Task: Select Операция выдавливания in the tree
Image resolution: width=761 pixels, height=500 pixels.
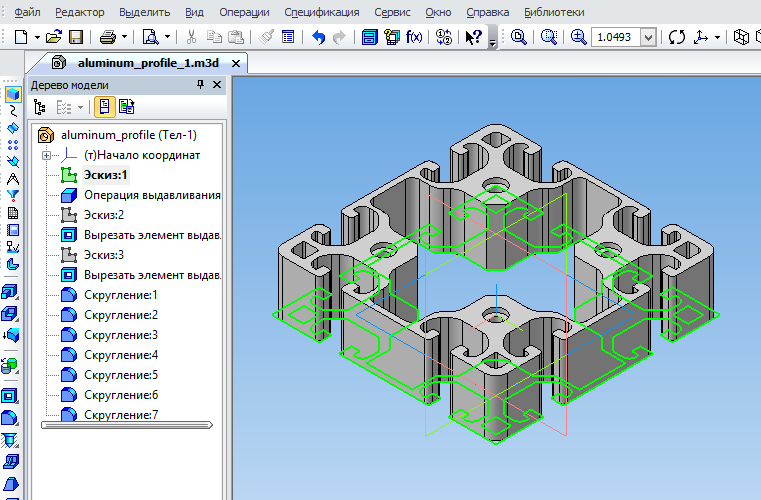Action: click(x=152, y=195)
